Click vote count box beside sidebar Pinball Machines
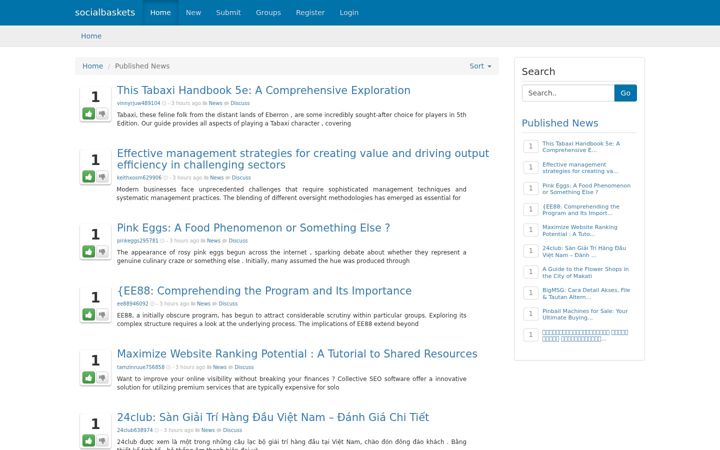 [531, 314]
